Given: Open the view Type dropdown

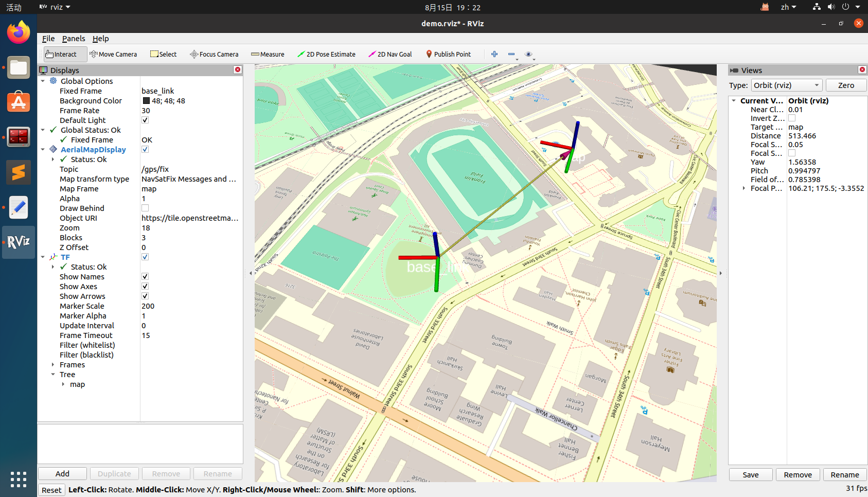Looking at the screenshot, I should [x=787, y=85].
